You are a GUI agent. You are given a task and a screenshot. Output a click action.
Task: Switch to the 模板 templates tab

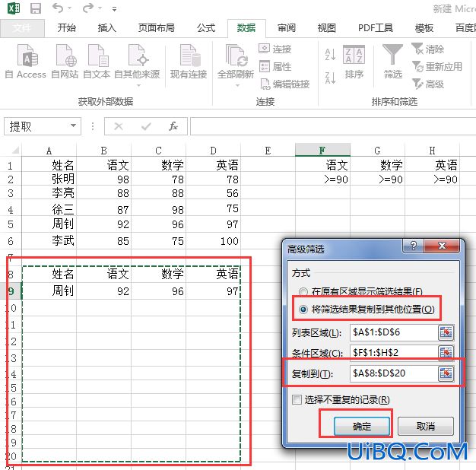(424, 28)
